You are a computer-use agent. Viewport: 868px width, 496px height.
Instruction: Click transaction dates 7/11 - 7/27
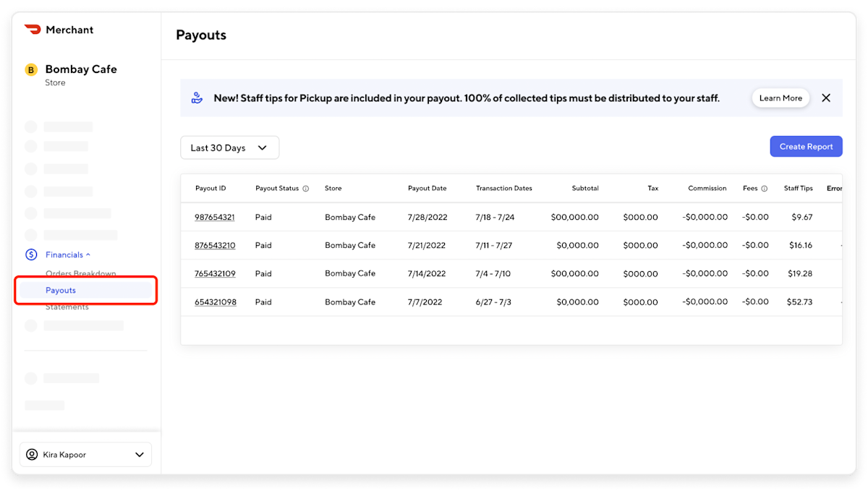(494, 245)
